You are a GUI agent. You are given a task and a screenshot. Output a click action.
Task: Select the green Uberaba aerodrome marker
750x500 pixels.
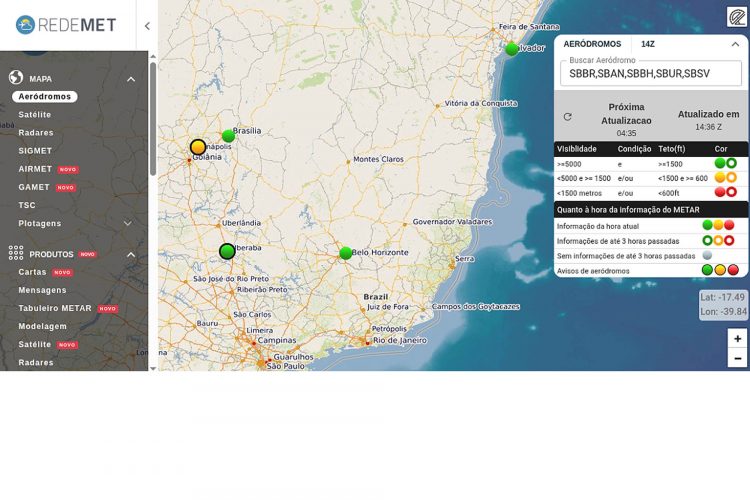(227, 251)
